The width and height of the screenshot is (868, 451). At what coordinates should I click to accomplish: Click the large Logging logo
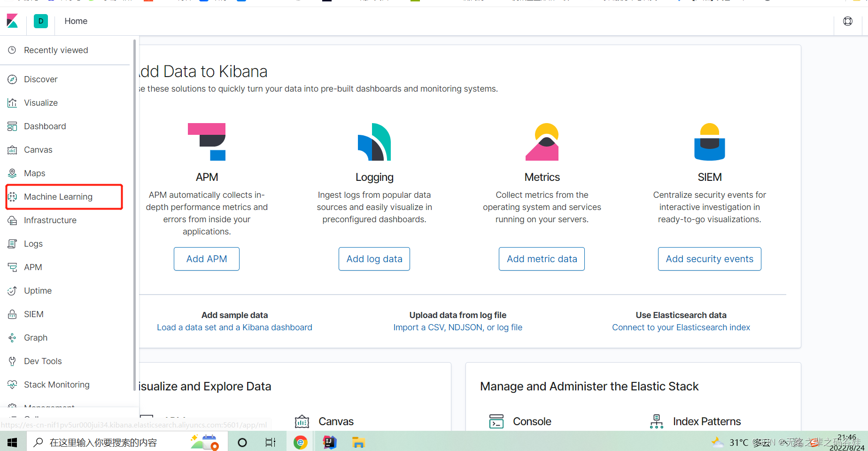(x=374, y=142)
